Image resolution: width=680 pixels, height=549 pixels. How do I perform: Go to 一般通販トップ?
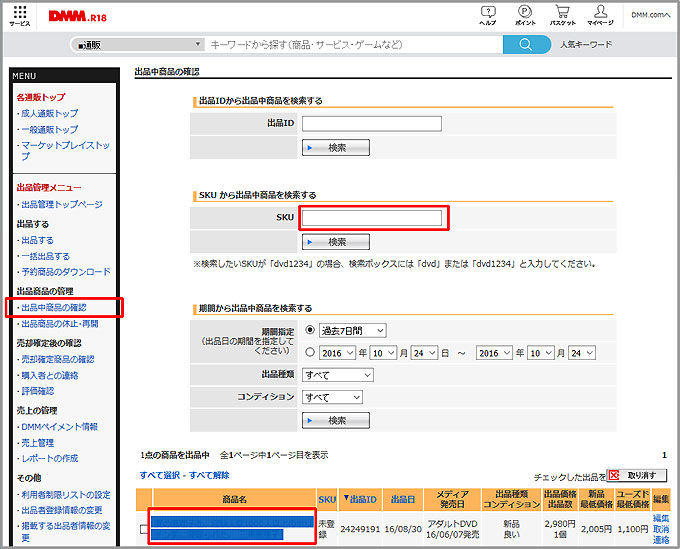(49, 129)
